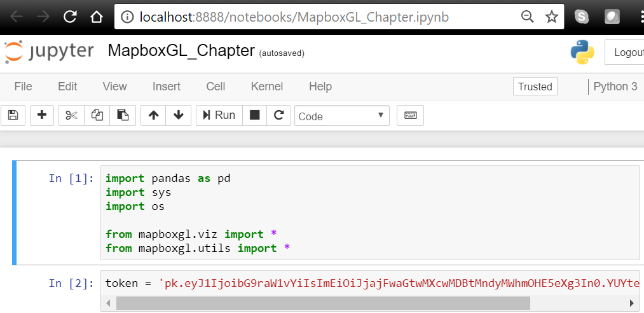Click the In [2] cell prompt
This screenshot has width=644, height=313.
tap(71, 283)
